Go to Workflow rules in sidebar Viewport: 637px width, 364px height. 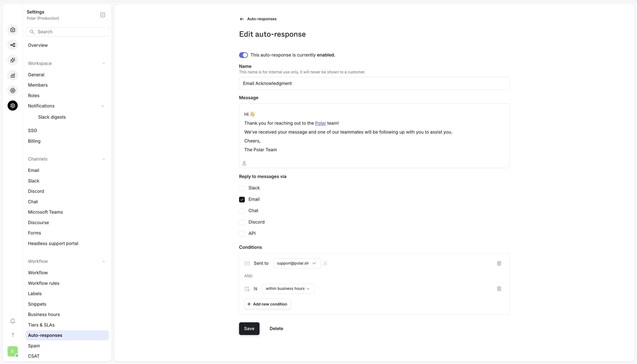(44, 283)
